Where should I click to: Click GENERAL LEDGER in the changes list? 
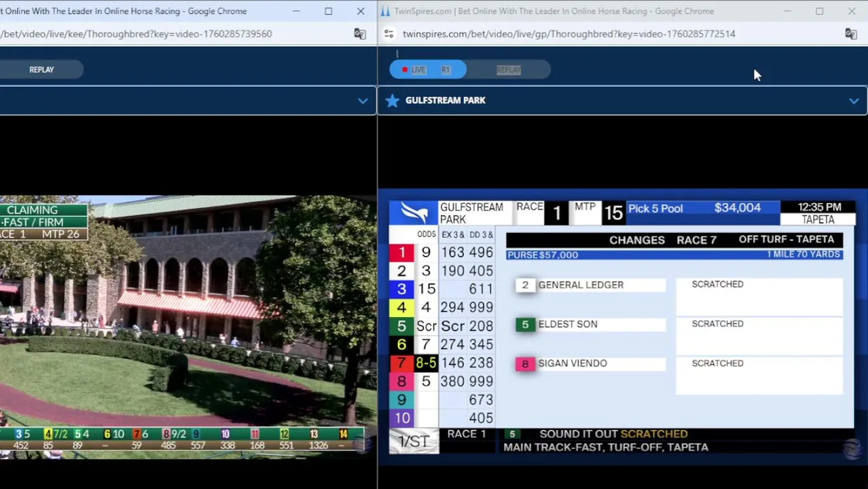click(x=581, y=285)
